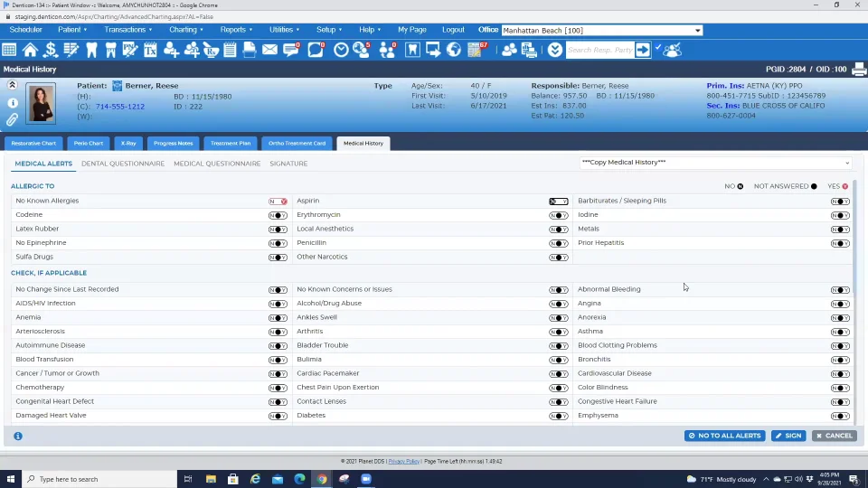This screenshot has height=488, width=868.
Task: Open the perio tooth chart icon
Action: (x=110, y=50)
